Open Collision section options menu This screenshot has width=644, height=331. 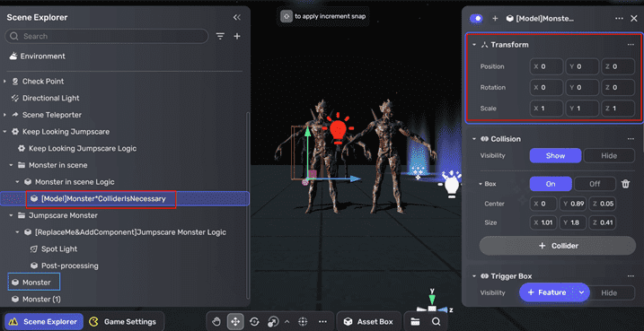tap(631, 139)
